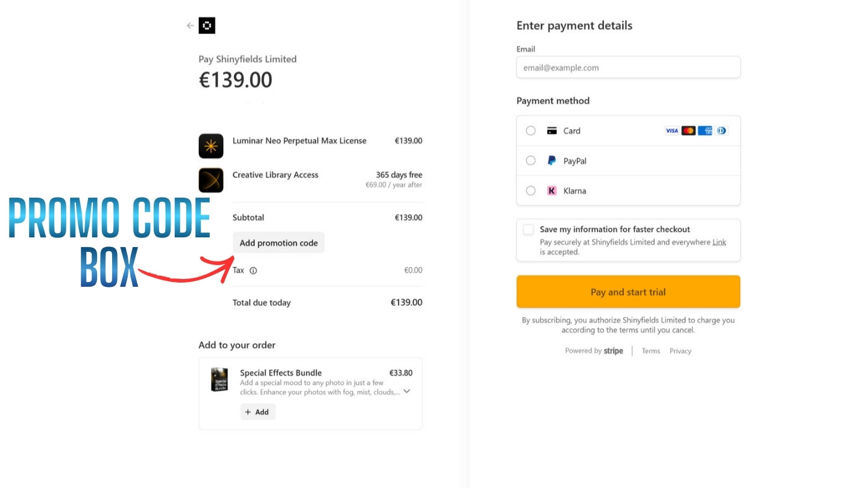Click the PayPal logo icon
Viewport: 868px width, 488px height.
552,161
